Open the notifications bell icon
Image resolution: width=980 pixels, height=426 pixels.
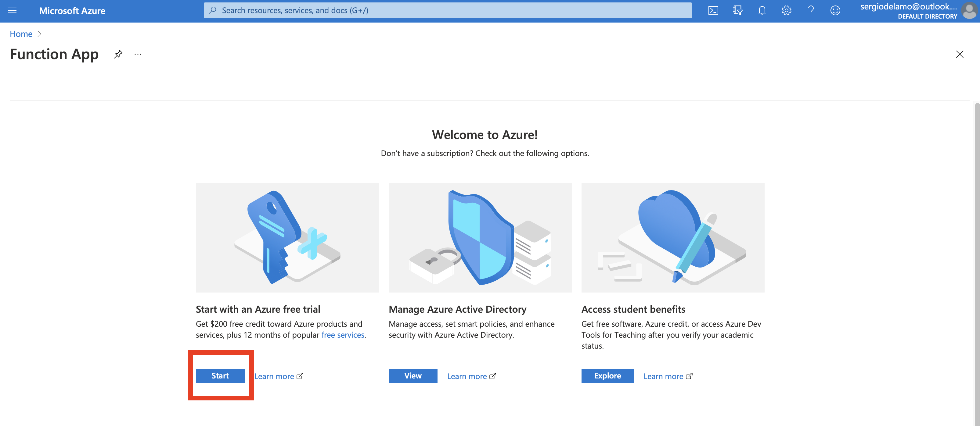[761, 10]
